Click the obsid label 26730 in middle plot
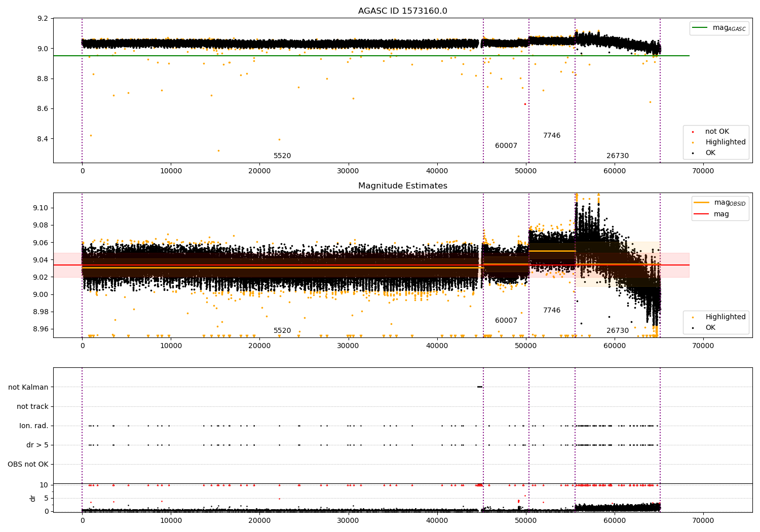This screenshot has height=532, width=760. pos(618,331)
